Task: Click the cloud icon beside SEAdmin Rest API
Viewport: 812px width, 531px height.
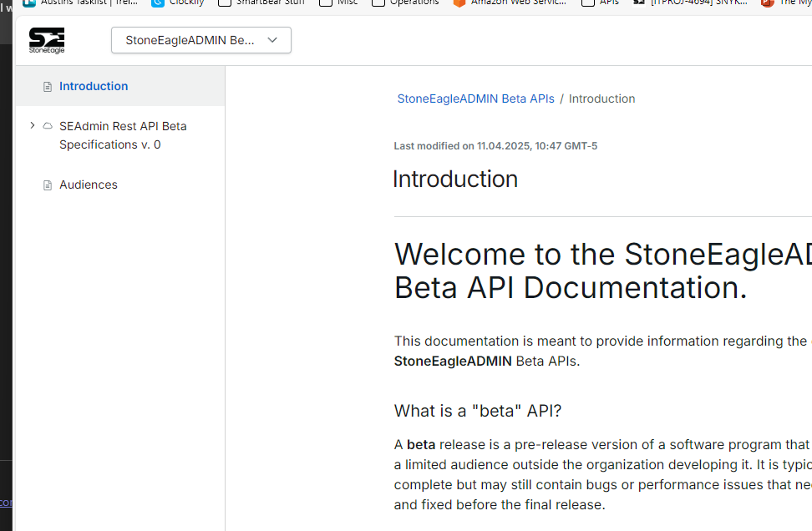Action: coord(48,126)
